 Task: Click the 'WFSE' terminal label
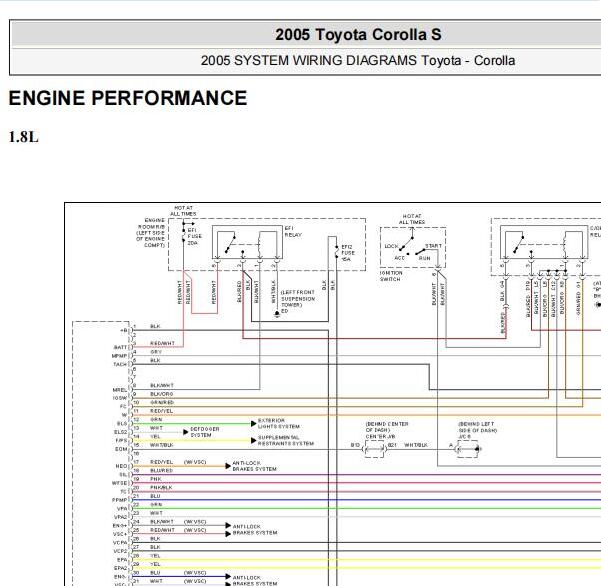pos(120,483)
